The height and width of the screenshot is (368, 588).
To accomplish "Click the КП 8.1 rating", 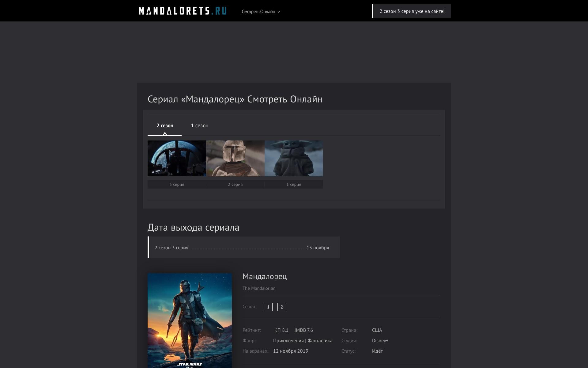I will [281, 330].
